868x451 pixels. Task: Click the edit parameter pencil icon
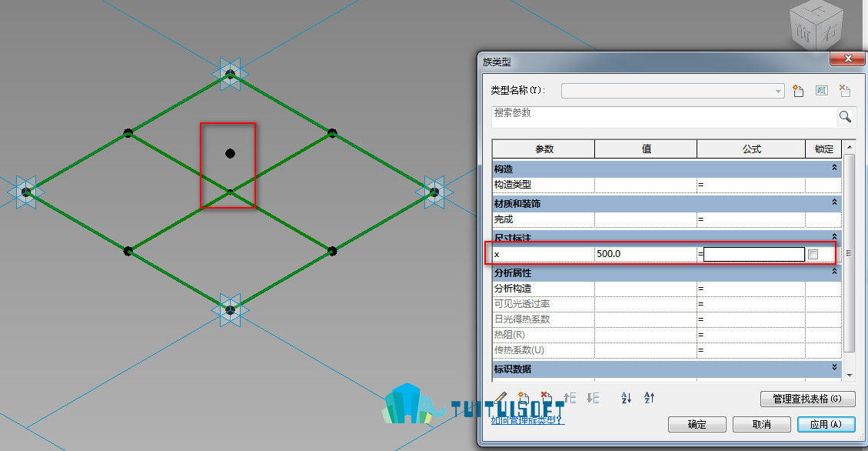[501, 397]
